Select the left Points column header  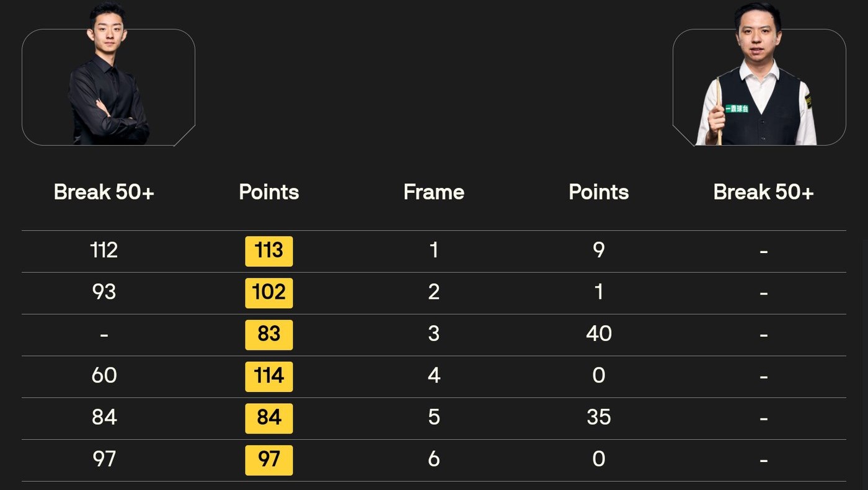pos(269,192)
